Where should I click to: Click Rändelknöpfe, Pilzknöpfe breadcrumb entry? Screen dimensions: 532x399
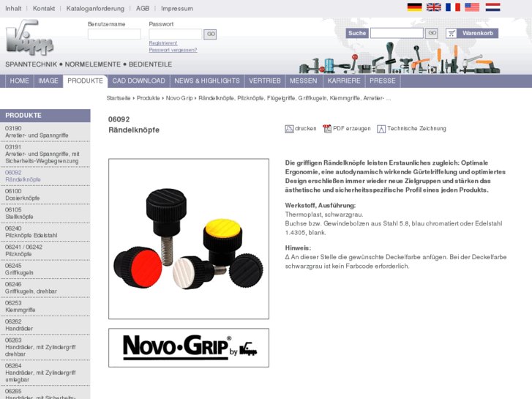click(294, 98)
